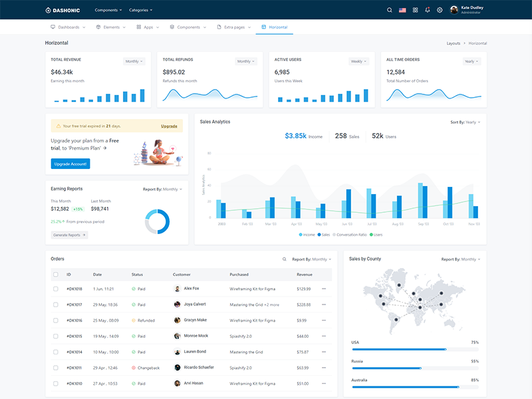This screenshot has width=532, height=399.
Task: Click the search icon in top header
Action: (390, 10)
